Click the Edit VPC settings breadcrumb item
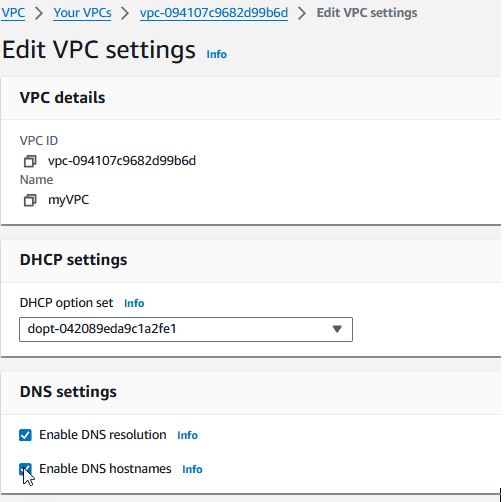 click(x=367, y=13)
